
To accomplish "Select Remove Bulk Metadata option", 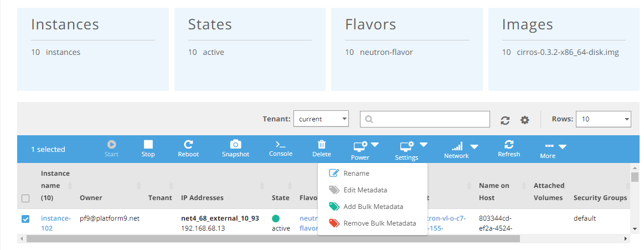I will [x=379, y=223].
